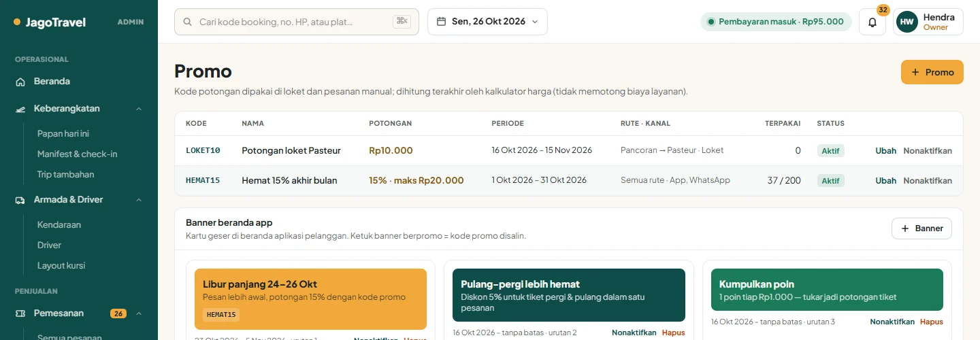980x340 pixels.
Task: Open the notification bell
Action: [x=872, y=22]
